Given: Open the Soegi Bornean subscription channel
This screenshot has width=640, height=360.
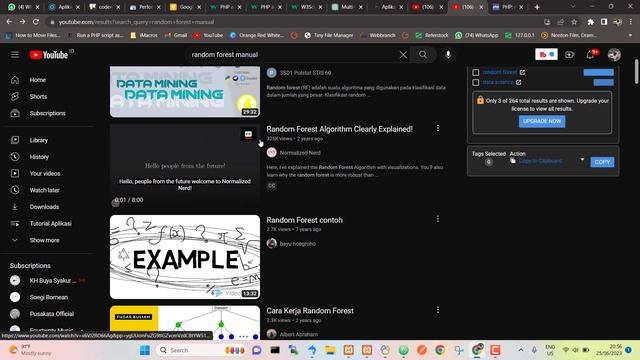Looking at the screenshot, I should pos(49,298).
